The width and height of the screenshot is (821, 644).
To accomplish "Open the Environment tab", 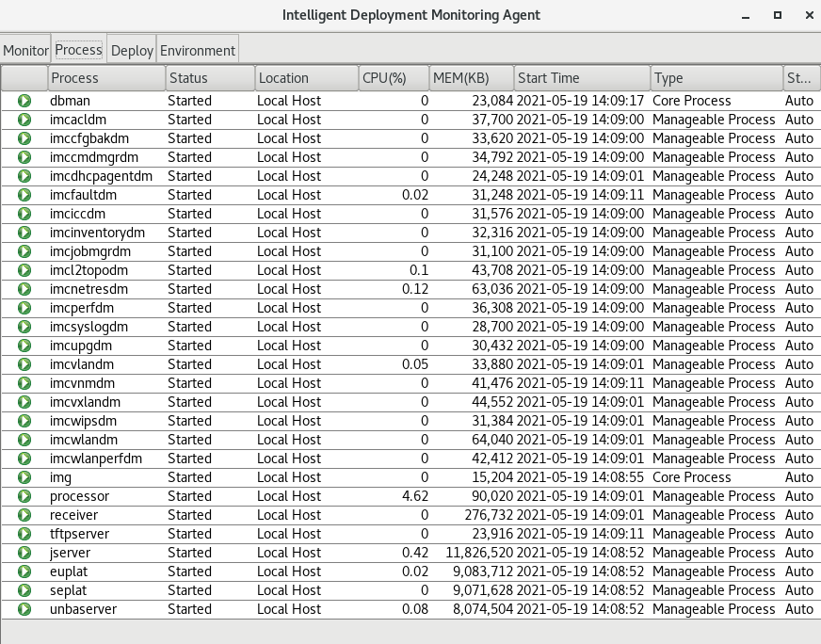I will [x=198, y=50].
